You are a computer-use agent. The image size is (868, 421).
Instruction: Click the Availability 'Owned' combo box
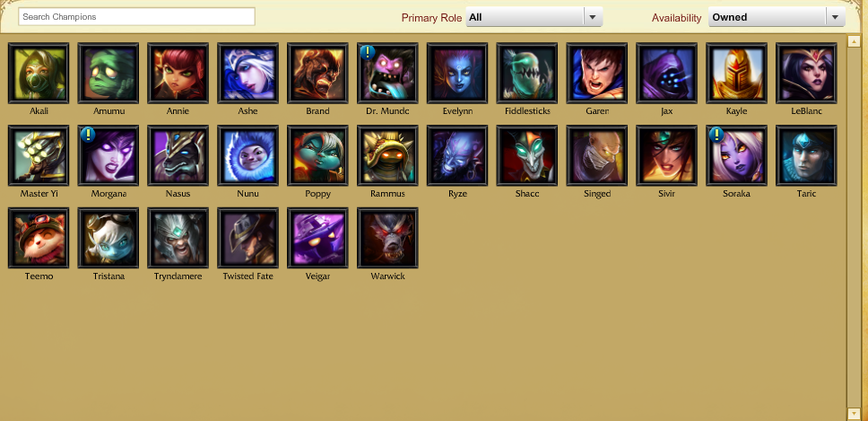(777, 17)
